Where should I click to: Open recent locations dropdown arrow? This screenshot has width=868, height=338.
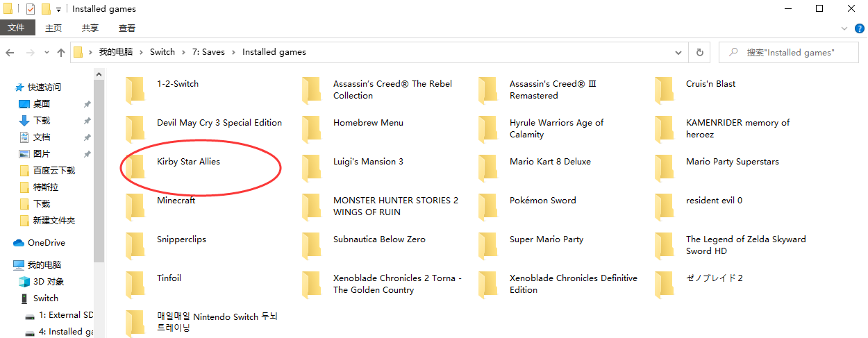coord(46,52)
